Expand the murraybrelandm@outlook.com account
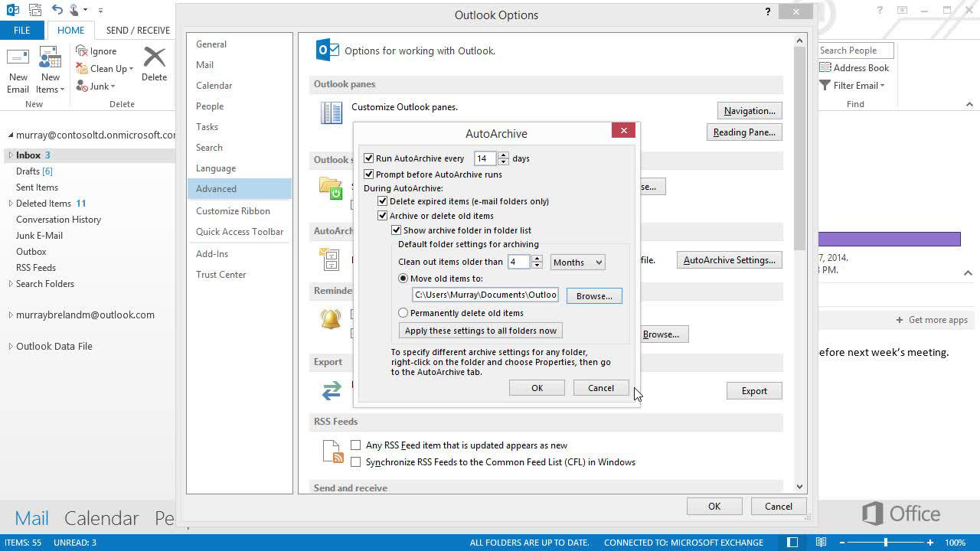The width and height of the screenshot is (980, 551). point(11,315)
